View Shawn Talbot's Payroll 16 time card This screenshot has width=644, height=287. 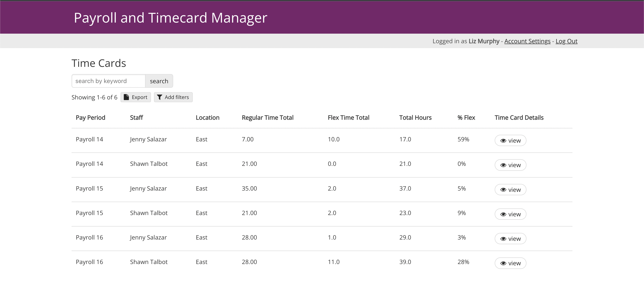pyautogui.click(x=510, y=263)
